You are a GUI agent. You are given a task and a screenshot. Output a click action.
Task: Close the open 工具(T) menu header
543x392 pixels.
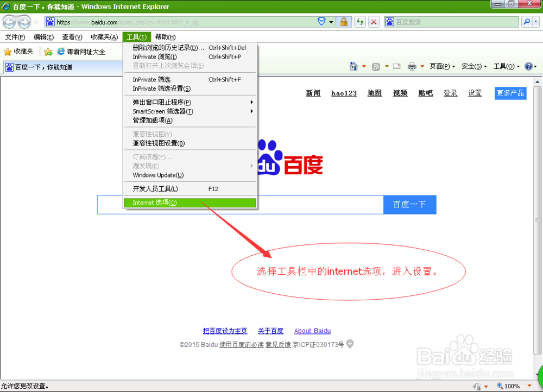pos(136,37)
